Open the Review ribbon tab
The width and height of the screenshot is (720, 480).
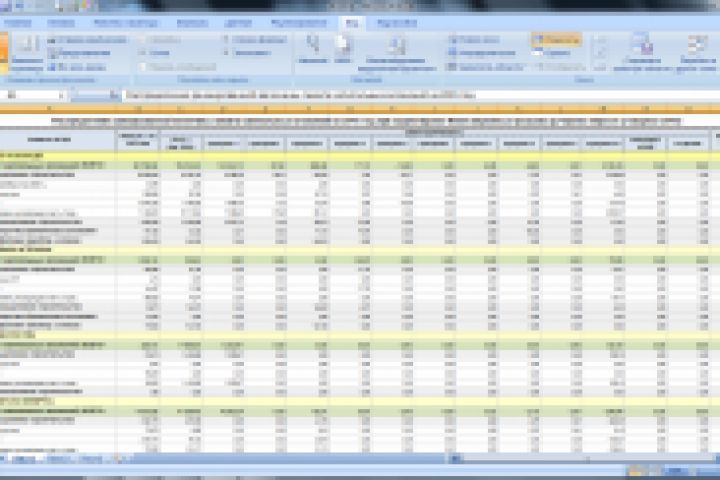tap(299, 23)
